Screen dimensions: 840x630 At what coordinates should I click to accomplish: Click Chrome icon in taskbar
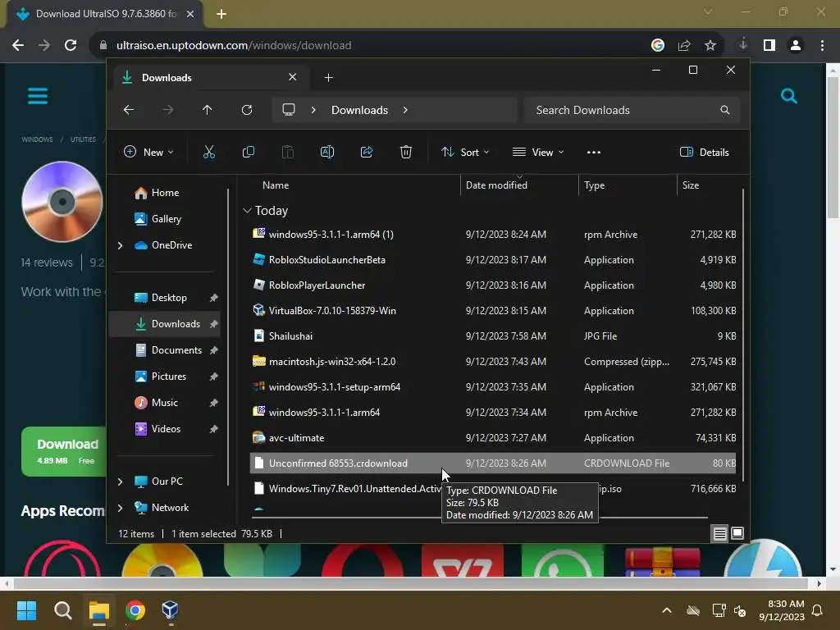click(135, 610)
